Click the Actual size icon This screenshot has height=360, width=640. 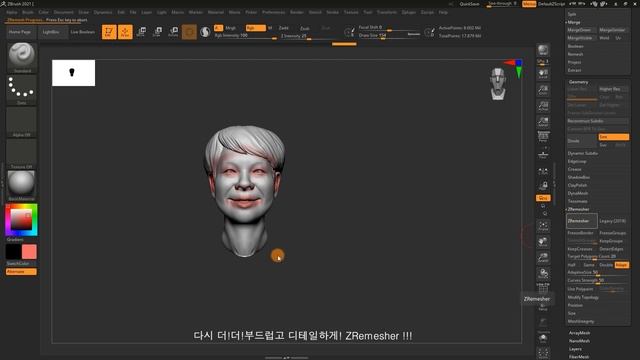543,105
